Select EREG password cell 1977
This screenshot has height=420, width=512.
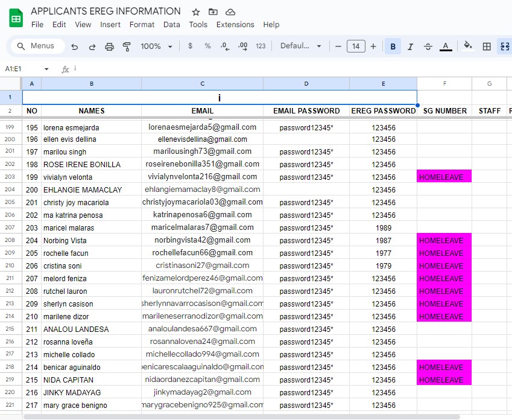[x=384, y=253]
